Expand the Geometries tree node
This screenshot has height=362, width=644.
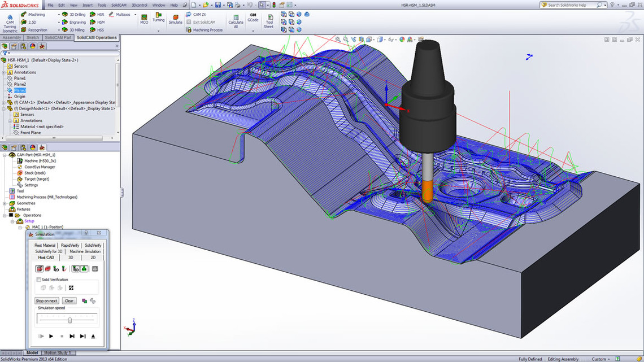5,203
